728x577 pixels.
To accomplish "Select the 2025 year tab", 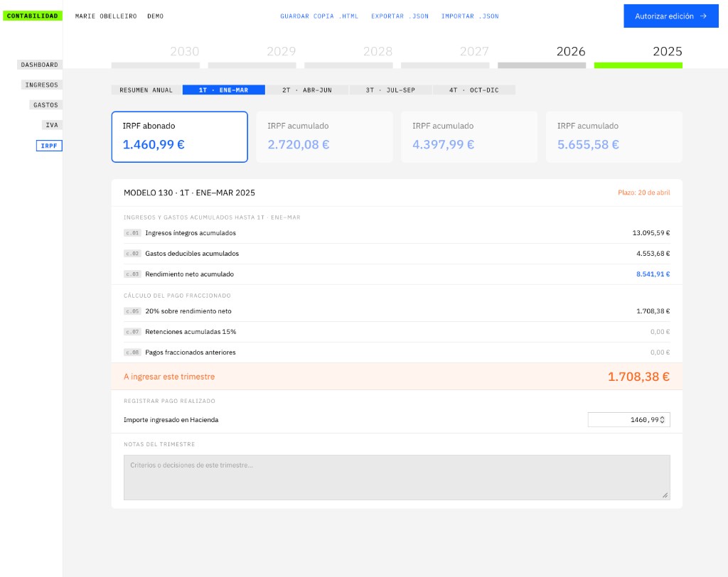I will [x=638, y=56].
